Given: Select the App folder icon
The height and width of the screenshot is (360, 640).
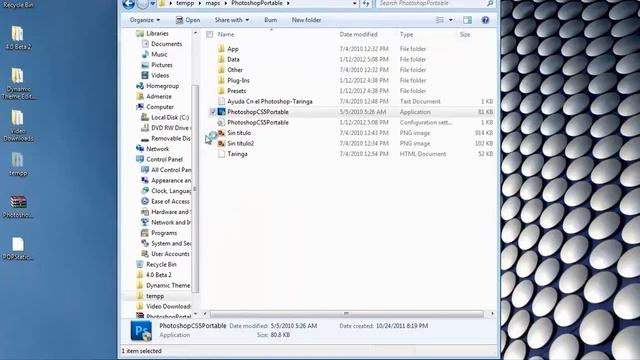Looking at the screenshot, I should point(221,49).
